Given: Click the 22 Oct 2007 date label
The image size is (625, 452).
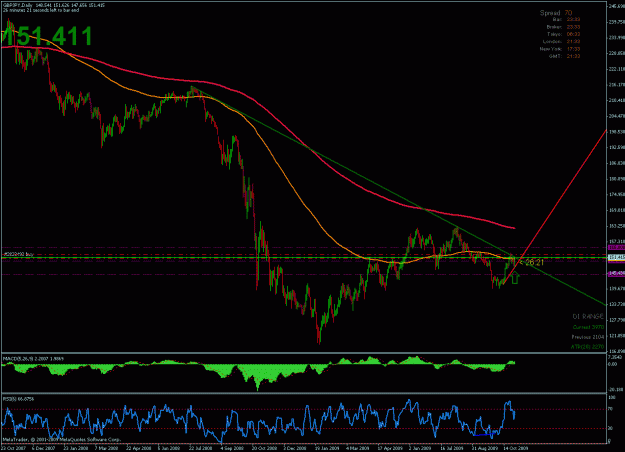Looking at the screenshot, I should coord(13,448).
